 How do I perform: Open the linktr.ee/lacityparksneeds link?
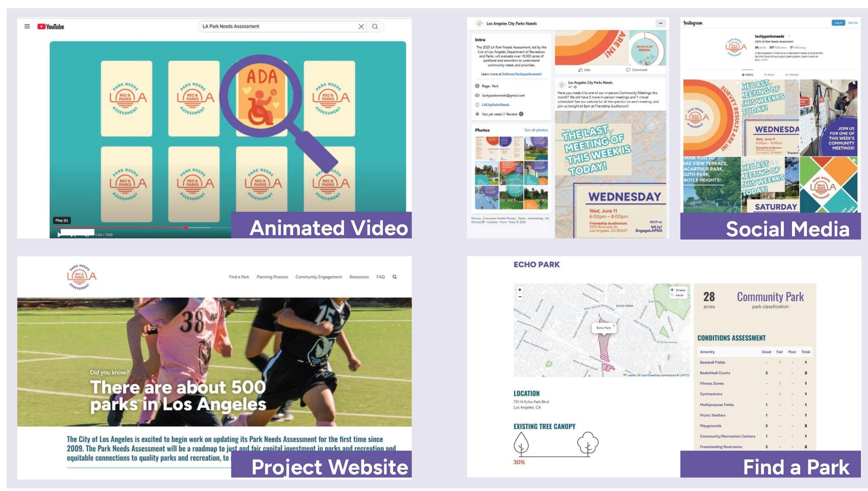point(522,74)
